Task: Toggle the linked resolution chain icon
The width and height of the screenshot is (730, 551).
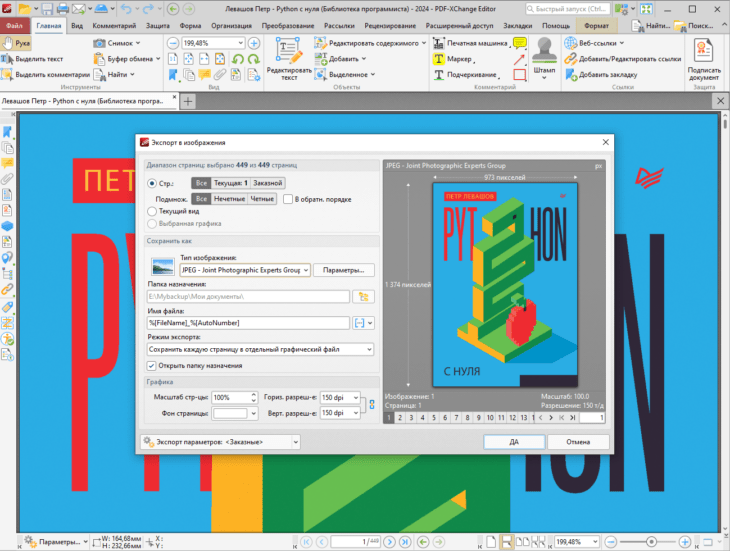Action: click(x=372, y=405)
